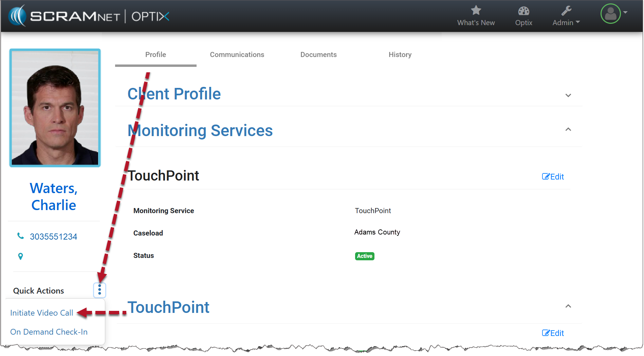The image size is (644, 356).
Task: Select Initiate Video Call quick action
Action: [41, 313]
